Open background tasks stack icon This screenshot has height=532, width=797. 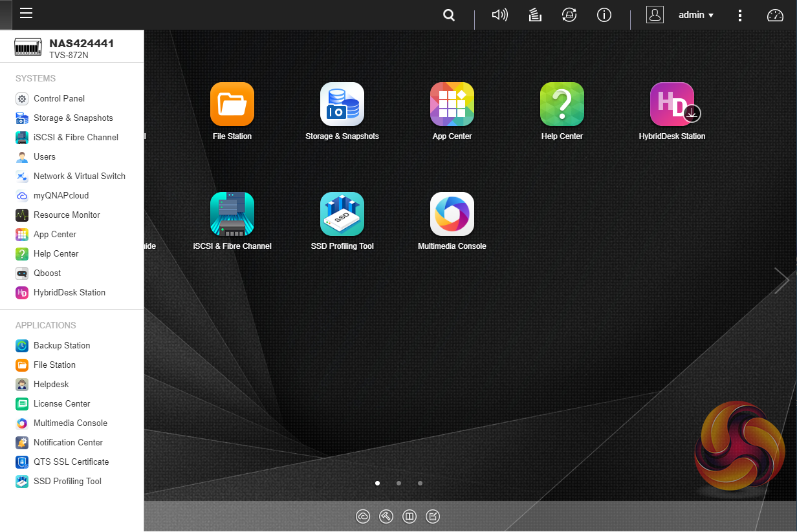tap(535, 15)
